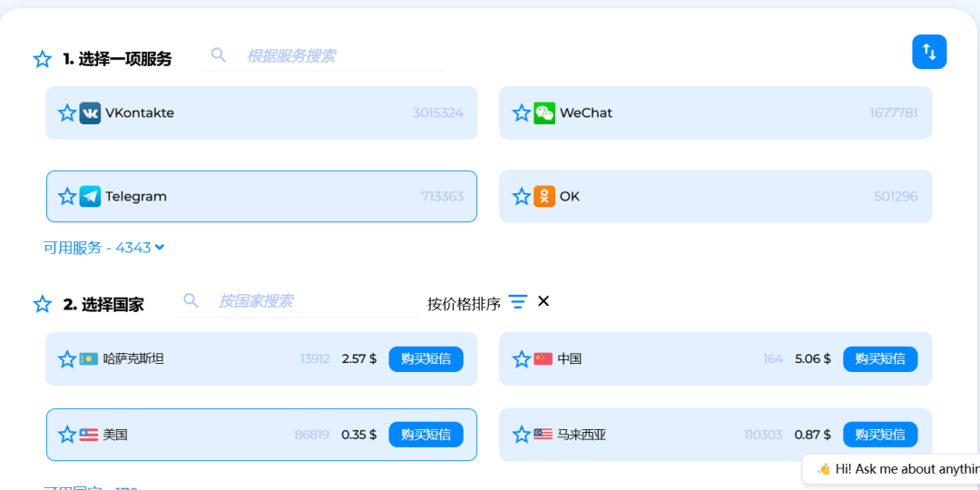
Task: Star the Telegram service
Action: click(x=67, y=196)
